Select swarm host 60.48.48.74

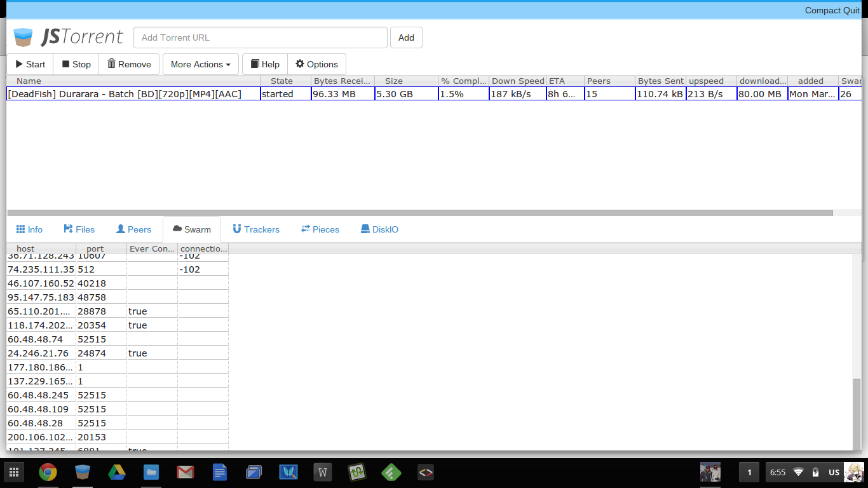click(x=41, y=339)
